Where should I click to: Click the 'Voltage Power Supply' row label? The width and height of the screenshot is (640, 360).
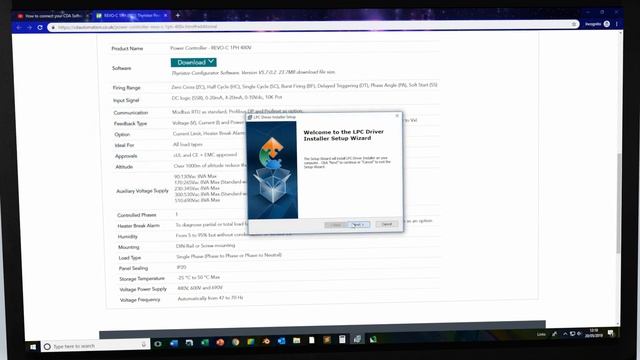click(143, 289)
